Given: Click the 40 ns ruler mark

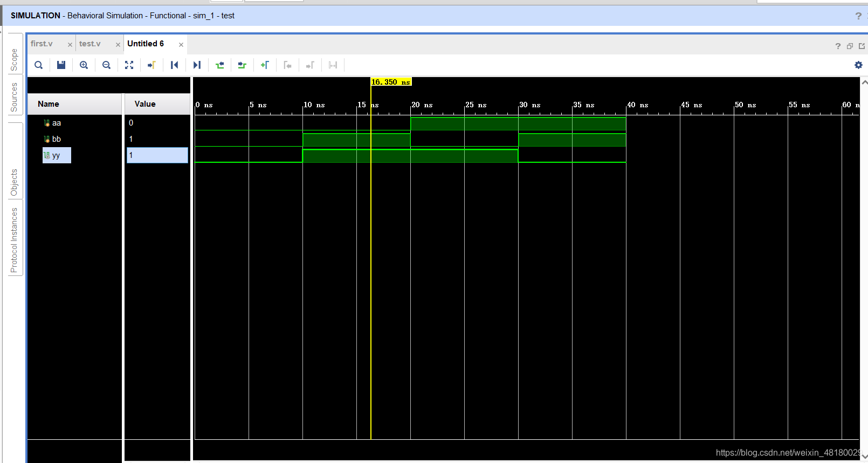Looking at the screenshot, I should coord(638,105).
